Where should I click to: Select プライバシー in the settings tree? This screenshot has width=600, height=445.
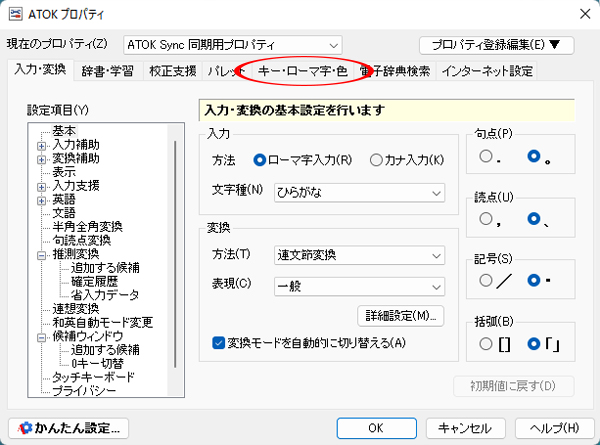point(84,391)
